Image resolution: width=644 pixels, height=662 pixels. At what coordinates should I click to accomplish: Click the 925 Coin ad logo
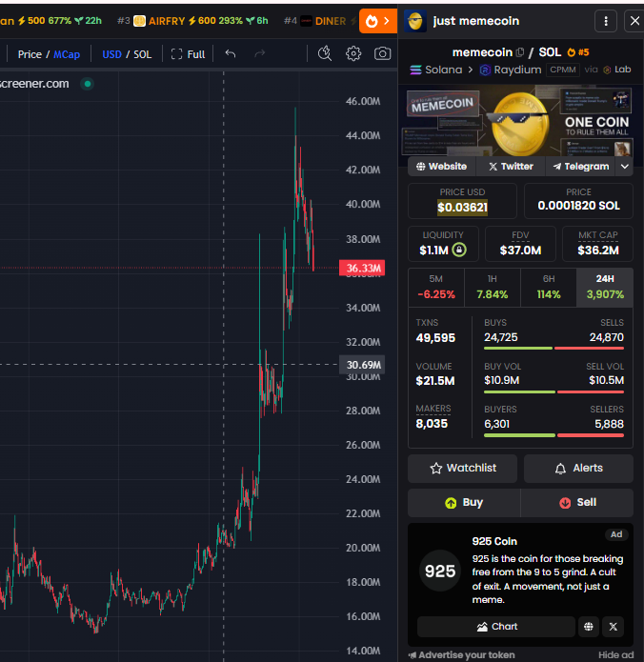click(x=440, y=571)
